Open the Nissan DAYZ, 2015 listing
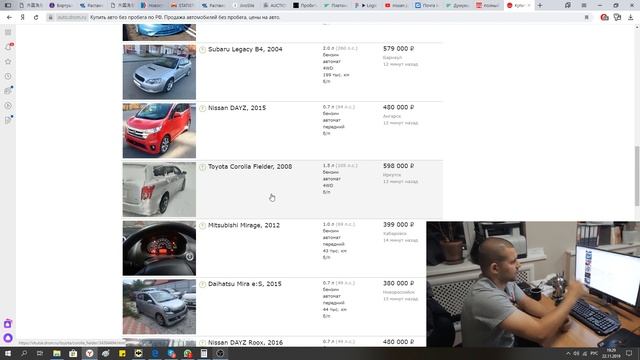The width and height of the screenshot is (640, 360). [237, 108]
